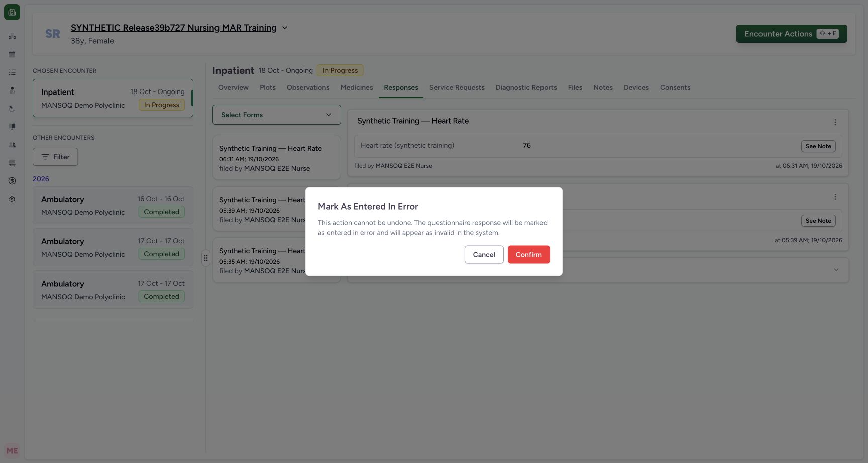Click the ME user avatar

point(12,451)
